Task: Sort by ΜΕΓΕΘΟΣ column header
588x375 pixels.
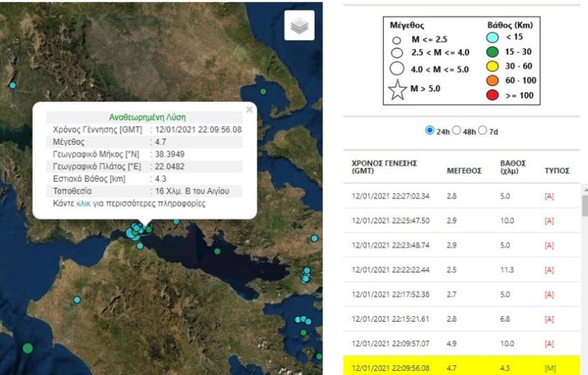Action: click(x=463, y=171)
